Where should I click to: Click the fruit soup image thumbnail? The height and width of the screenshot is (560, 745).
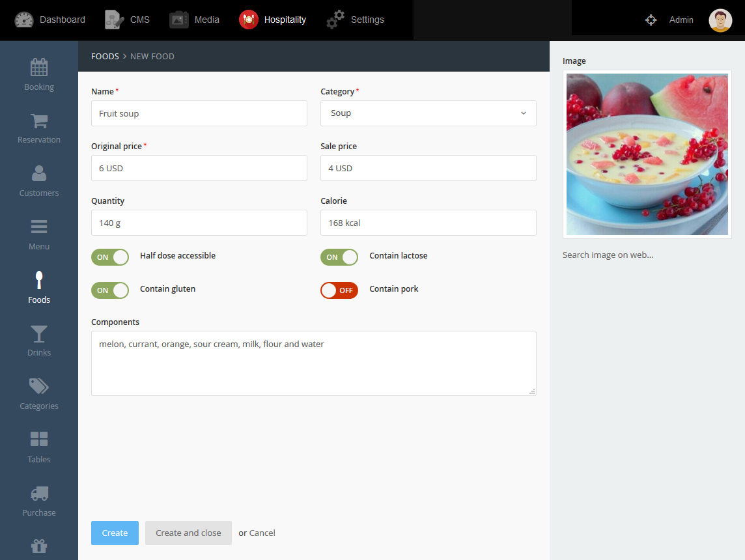pos(647,154)
